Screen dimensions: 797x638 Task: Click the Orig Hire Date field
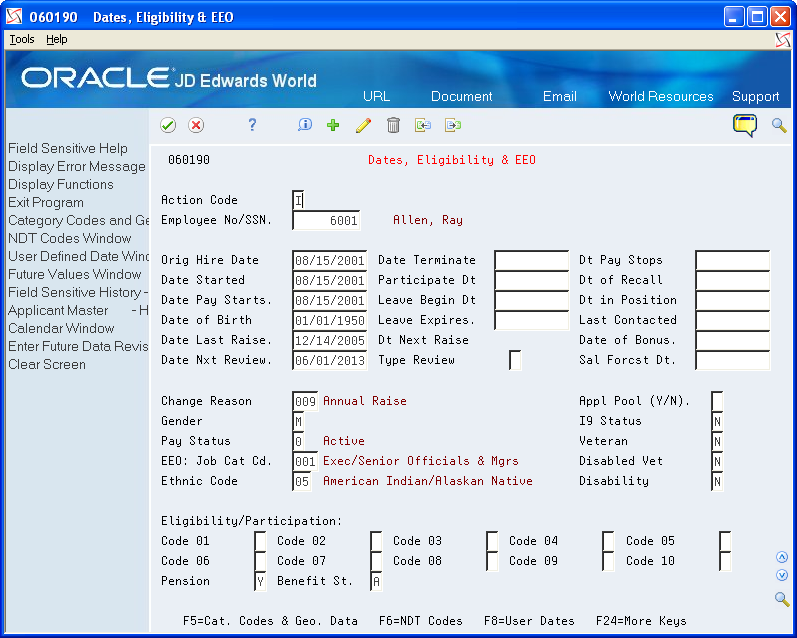tap(329, 260)
